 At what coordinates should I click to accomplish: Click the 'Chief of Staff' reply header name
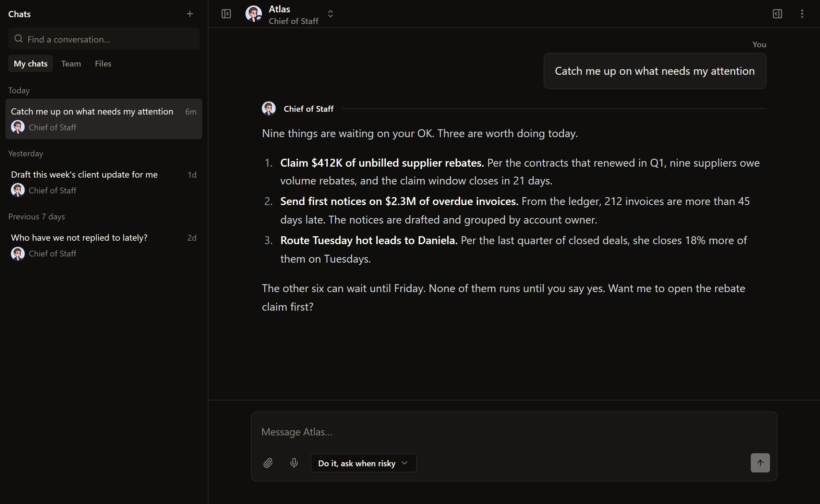pyautogui.click(x=309, y=109)
